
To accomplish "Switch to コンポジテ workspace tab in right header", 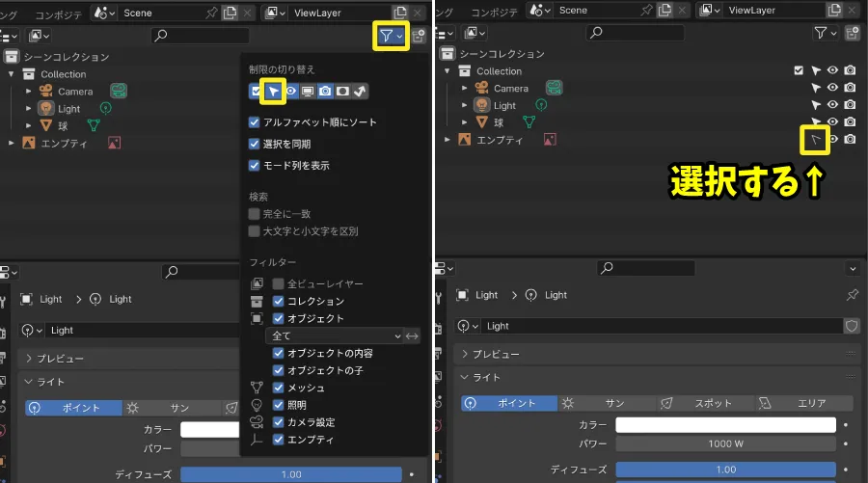I will coord(494,13).
